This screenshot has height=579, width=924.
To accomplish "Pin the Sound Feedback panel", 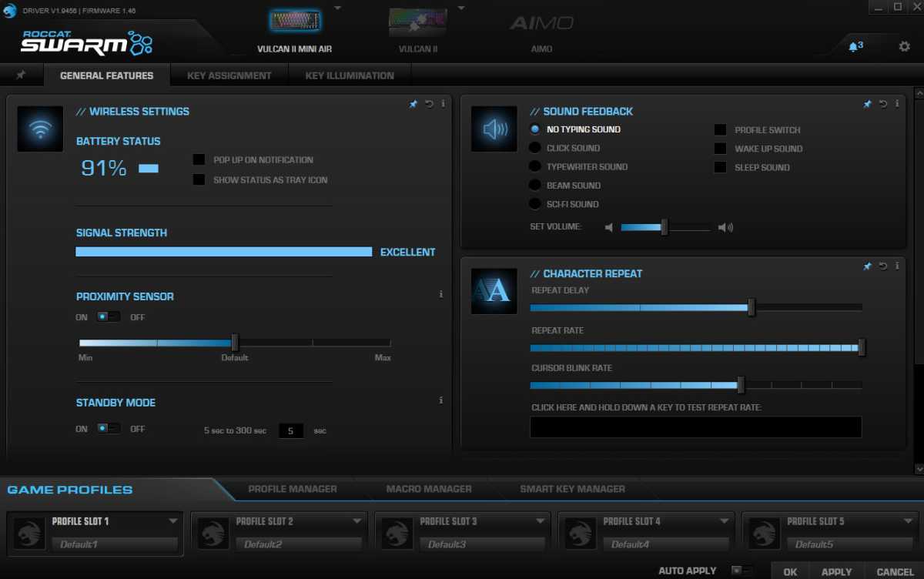I will (x=868, y=104).
